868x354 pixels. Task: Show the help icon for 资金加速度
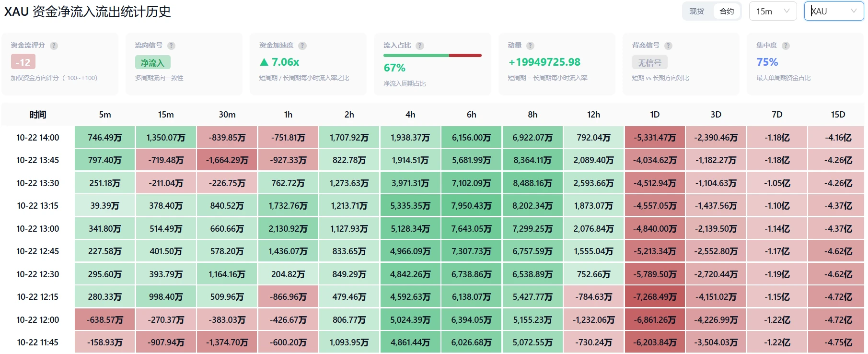pos(302,46)
